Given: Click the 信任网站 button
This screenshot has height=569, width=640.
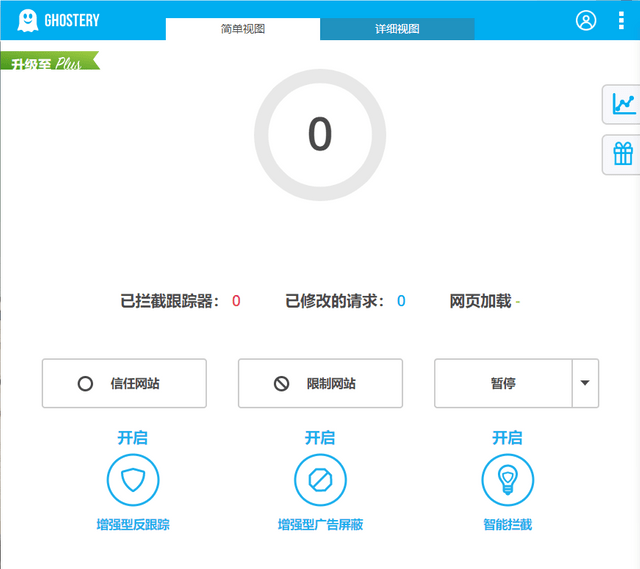Looking at the screenshot, I should 124,383.
